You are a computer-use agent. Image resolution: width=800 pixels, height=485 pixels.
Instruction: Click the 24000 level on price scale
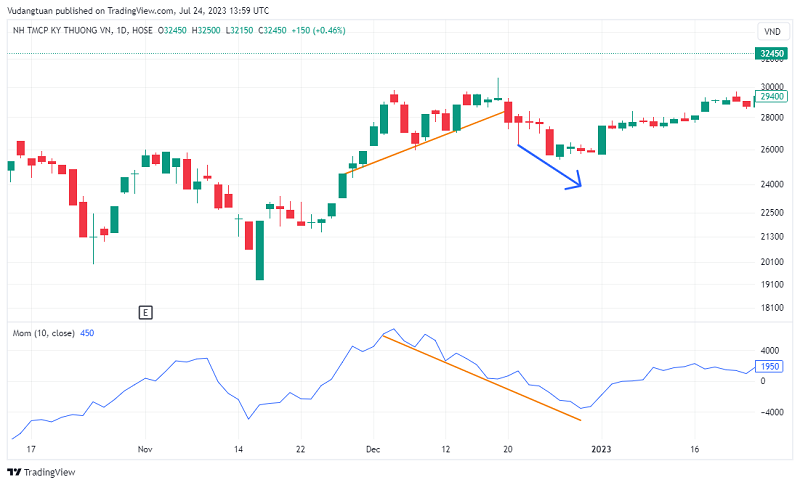point(771,185)
